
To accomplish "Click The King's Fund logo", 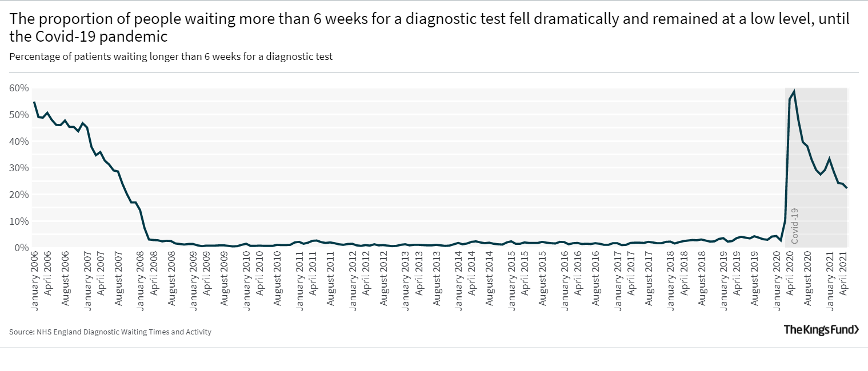I will tap(821, 329).
